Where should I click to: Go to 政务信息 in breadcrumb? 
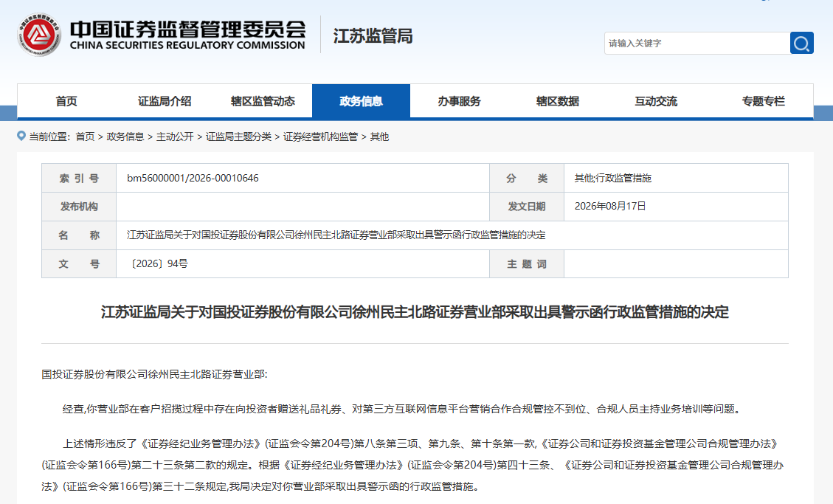coord(125,137)
